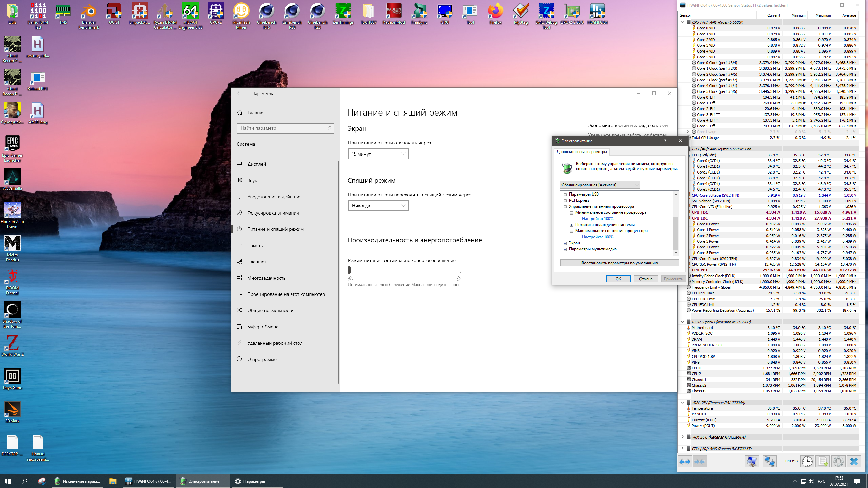Click the power mode performance slider
This screenshot has height=488, width=868.
point(405,270)
